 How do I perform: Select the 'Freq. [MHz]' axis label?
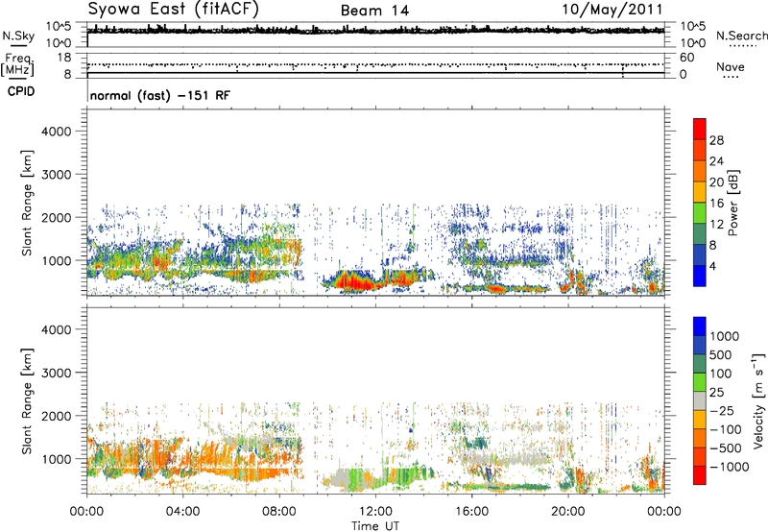[17, 64]
